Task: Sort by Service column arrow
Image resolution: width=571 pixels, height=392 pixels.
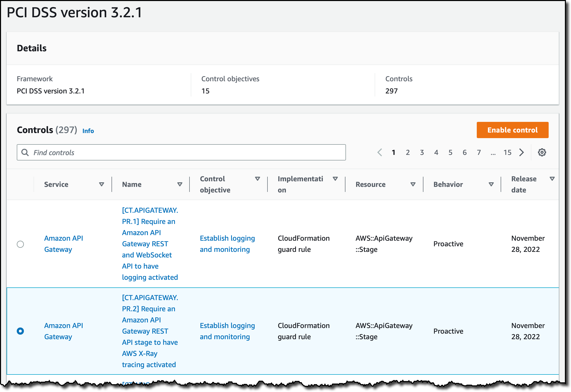Action: 102,184
